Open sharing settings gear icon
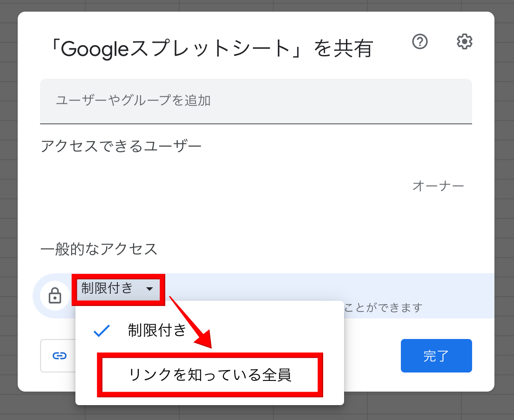Screen dimensions: 514x420 click(465, 41)
